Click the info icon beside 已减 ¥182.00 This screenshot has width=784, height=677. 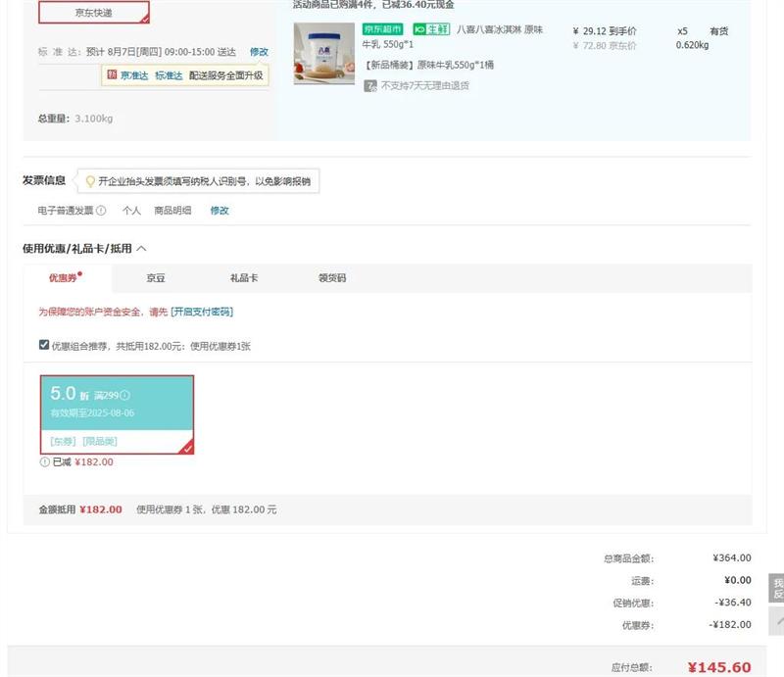[x=44, y=462]
